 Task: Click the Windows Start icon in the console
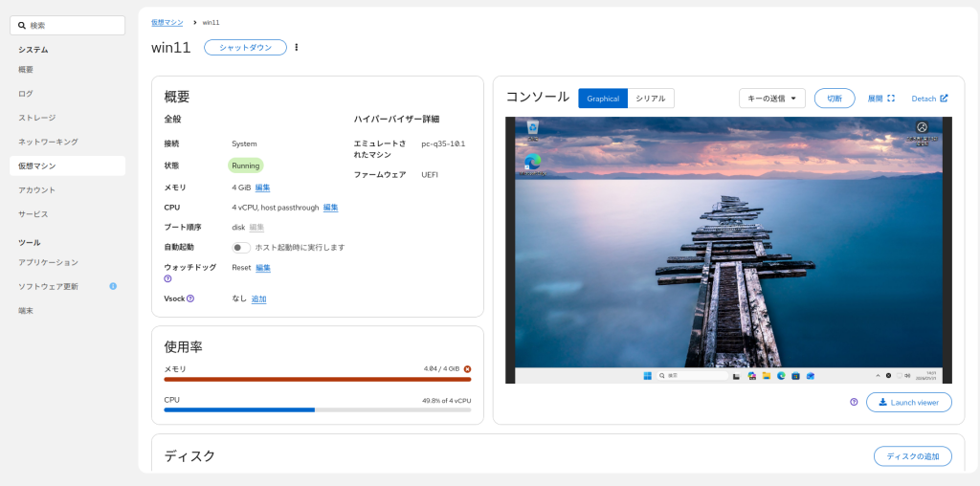(647, 376)
